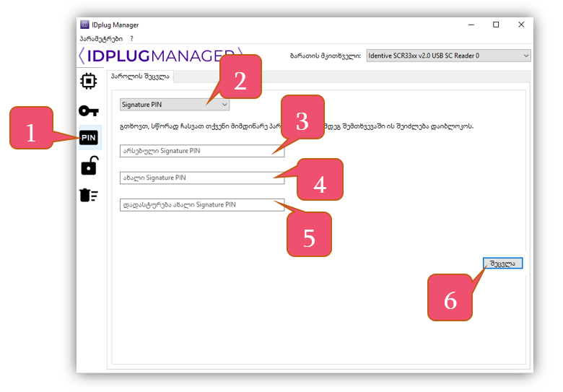563x392 pixels.
Task: Close the IDplug Manager window
Action: pyautogui.click(x=521, y=25)
